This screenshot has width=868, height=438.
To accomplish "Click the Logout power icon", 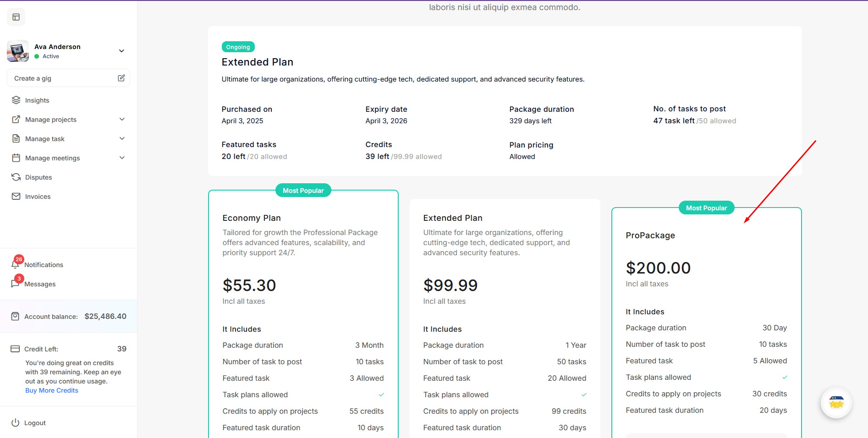I will coord(15,423).
